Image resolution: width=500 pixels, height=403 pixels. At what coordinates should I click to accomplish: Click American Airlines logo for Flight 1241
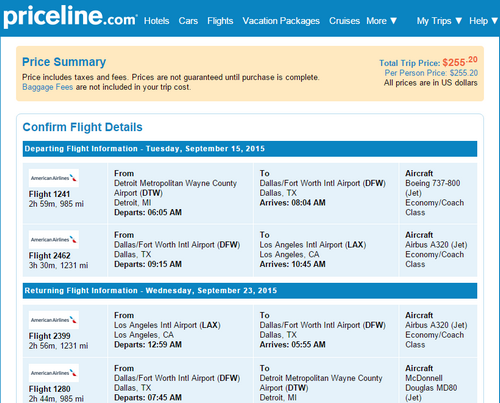coord(54,178)
